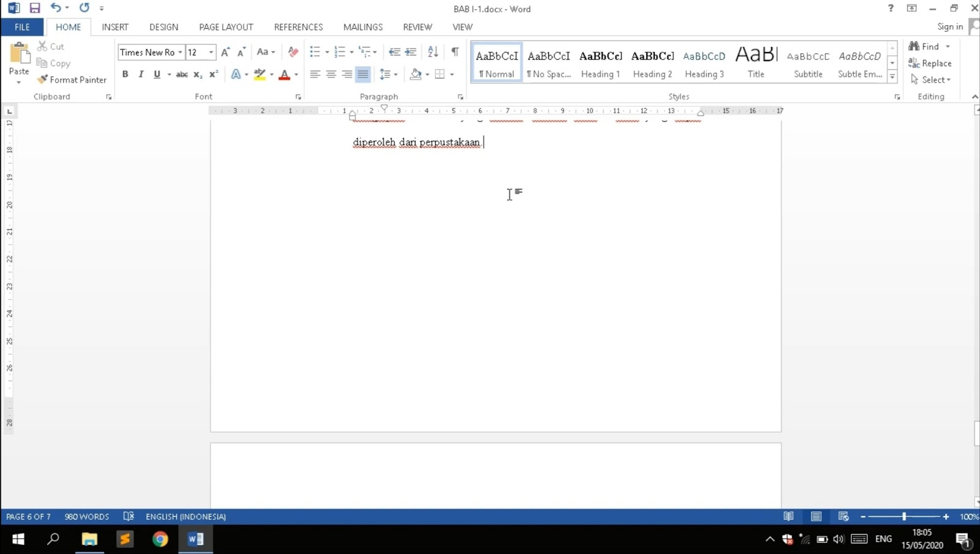Switch to the INSERT tab
The width and height of the screenshot is (980, 554).
[x=115, y=27]
